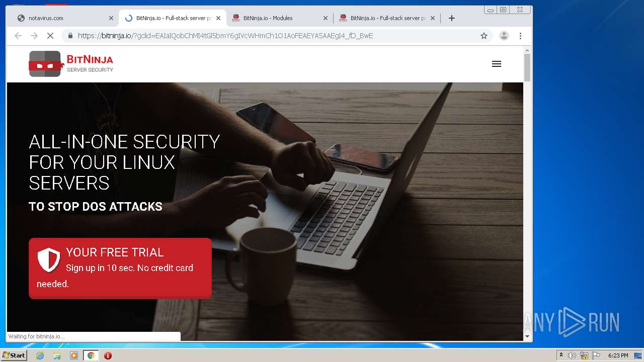This screenshot has width=644, height=362.
Task: Go back to the previous page
Action: [18, 36]
